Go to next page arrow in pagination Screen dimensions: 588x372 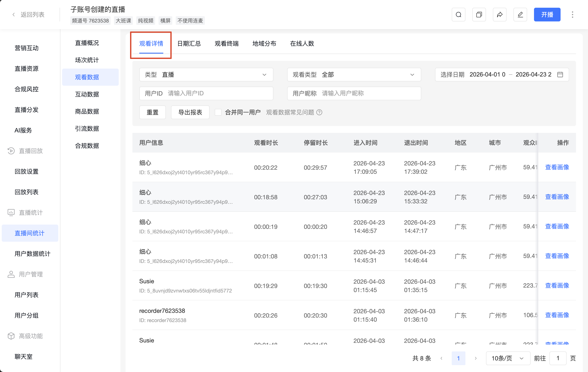(476, 358)
